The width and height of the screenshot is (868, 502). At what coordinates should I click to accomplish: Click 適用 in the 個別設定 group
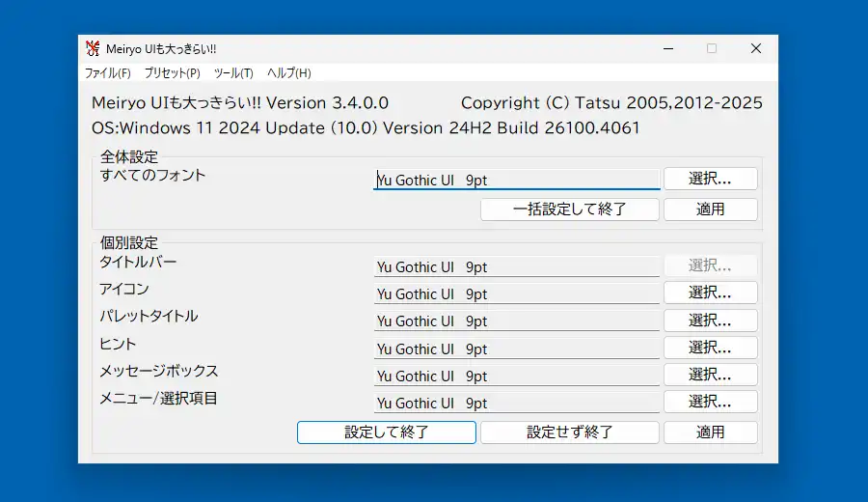[x=710, y=432]
